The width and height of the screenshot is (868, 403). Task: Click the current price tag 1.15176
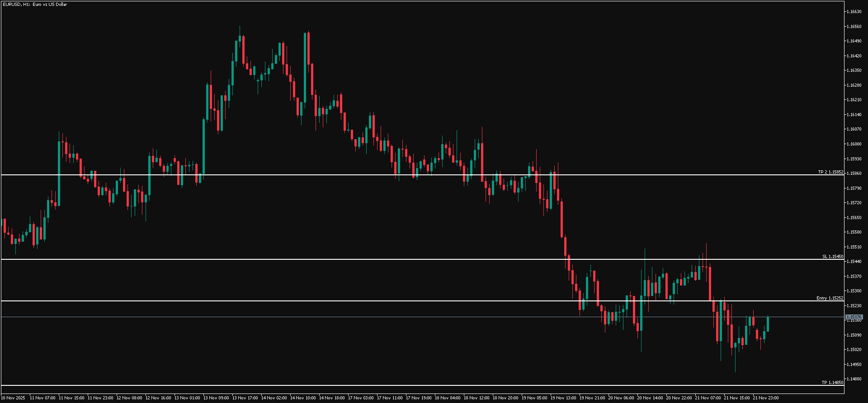pyautogui.click(x=854, y=317)
